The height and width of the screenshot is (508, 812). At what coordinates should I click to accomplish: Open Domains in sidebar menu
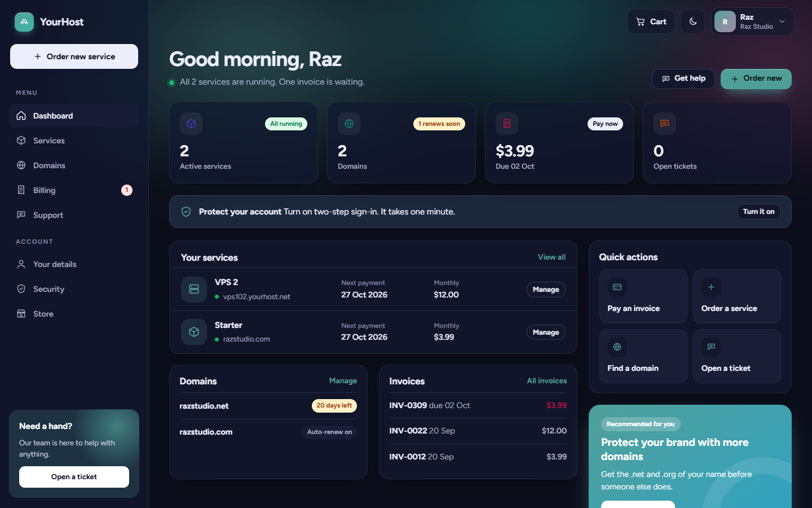[74, 165]
